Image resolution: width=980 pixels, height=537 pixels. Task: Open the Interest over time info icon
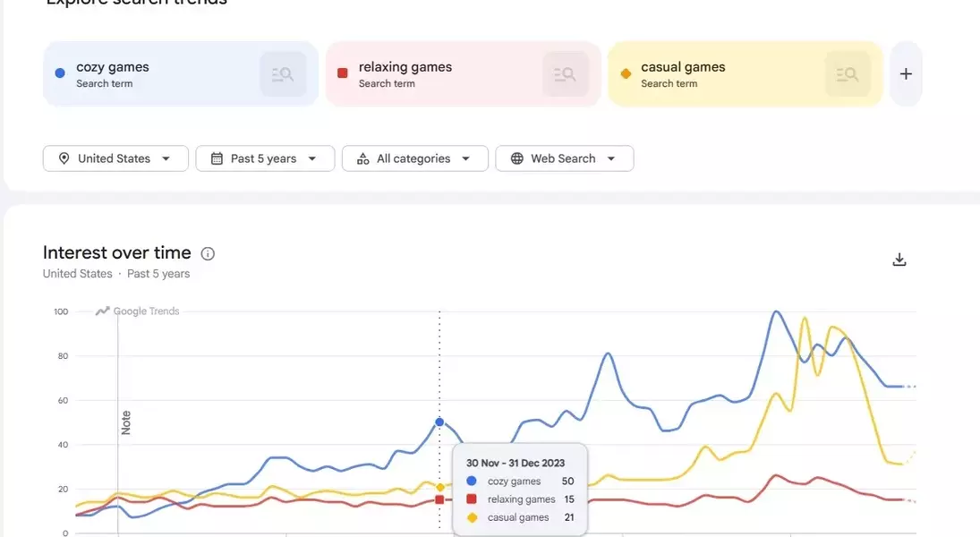pos(208,253)
